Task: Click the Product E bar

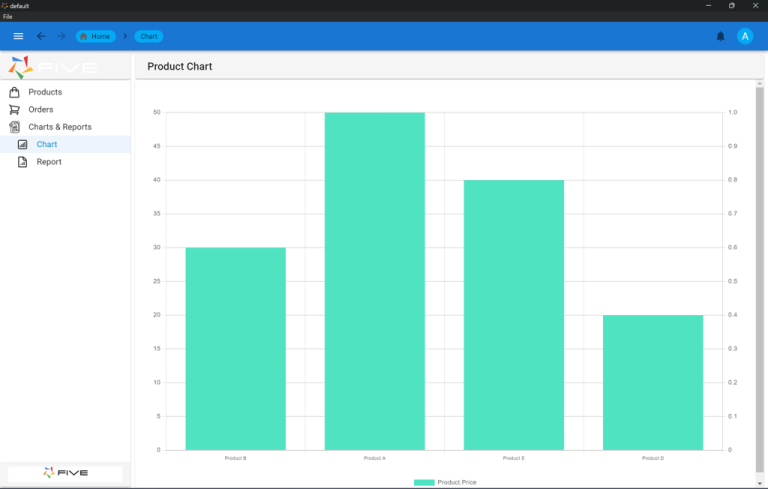Action: pos(514,314)
